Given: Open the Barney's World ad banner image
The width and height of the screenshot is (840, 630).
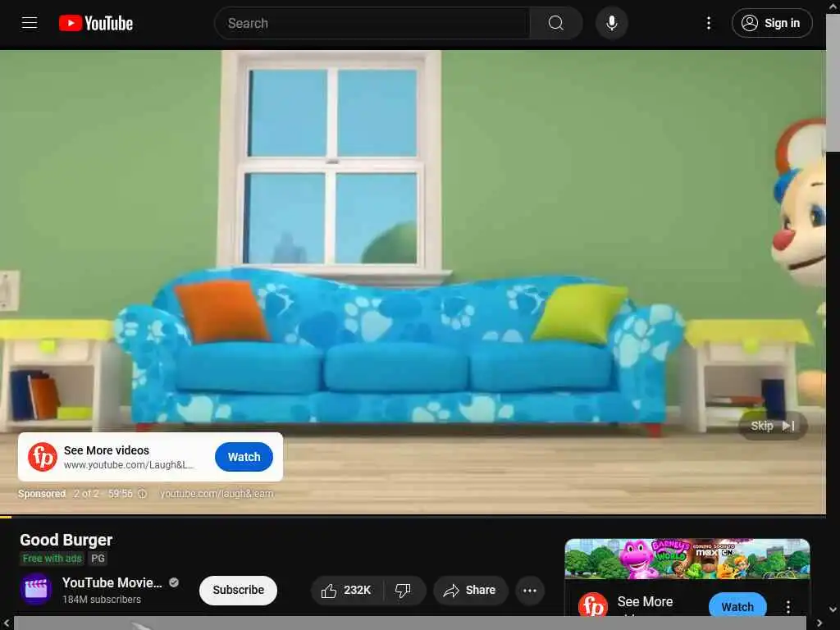Looking at the screenshot, I should pos(687,559).
